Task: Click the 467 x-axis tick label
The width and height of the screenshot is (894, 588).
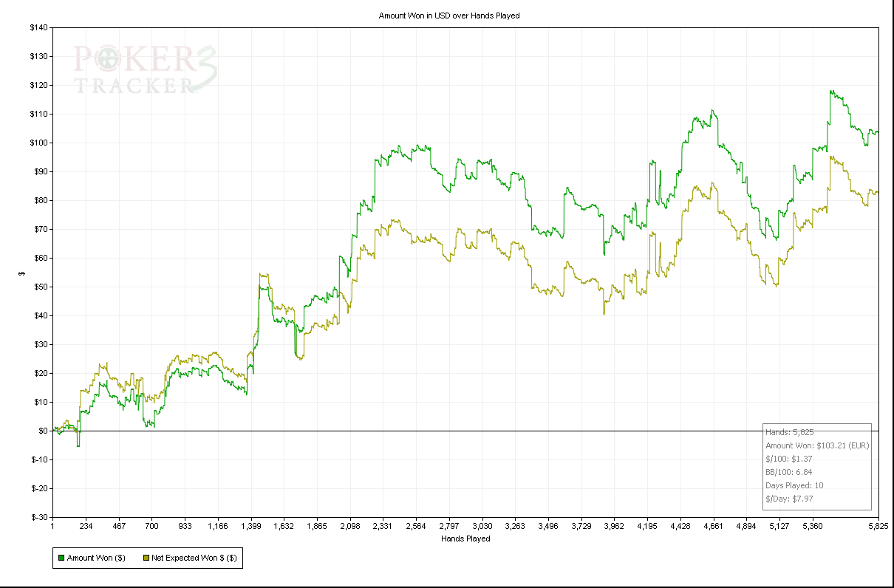Action: coord(119,527)
